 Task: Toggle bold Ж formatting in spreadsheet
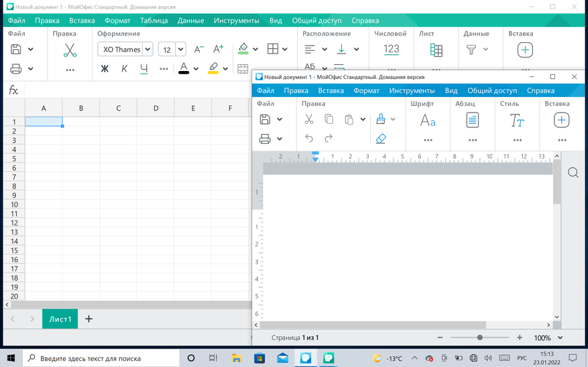pyautogui.click(x=105, y=69)
